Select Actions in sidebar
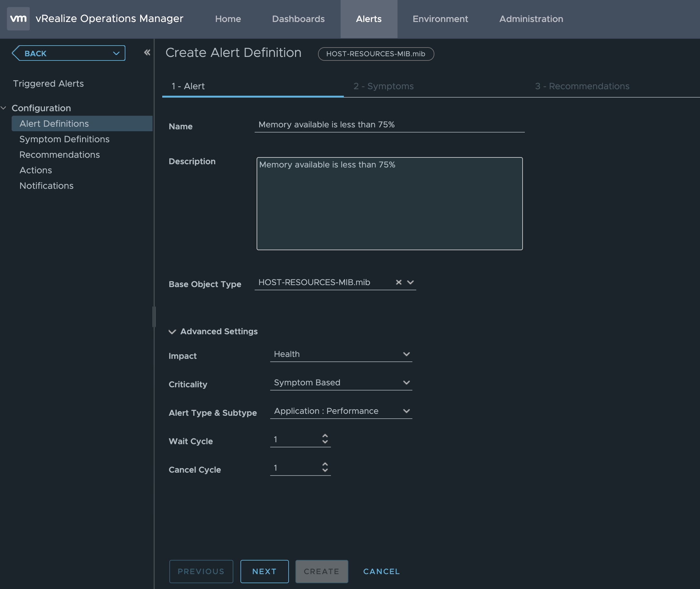The width and height of the screenshot is (700, 589). point(36,170)
